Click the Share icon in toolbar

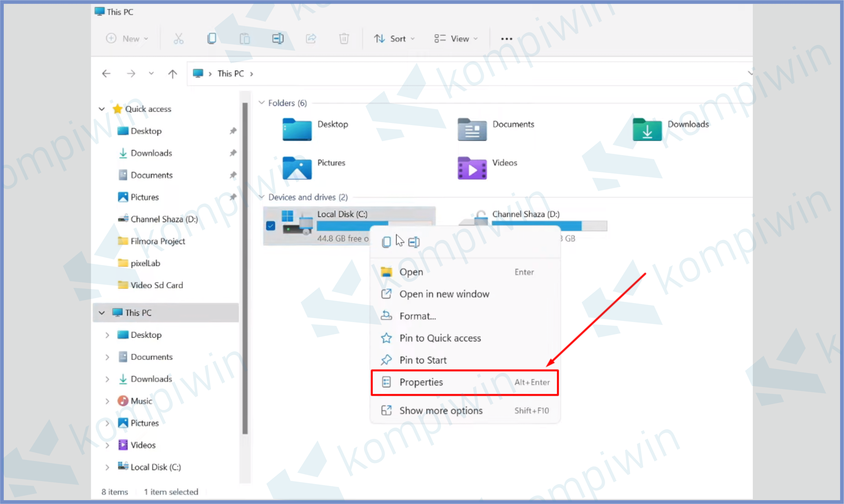pos(311,39)
